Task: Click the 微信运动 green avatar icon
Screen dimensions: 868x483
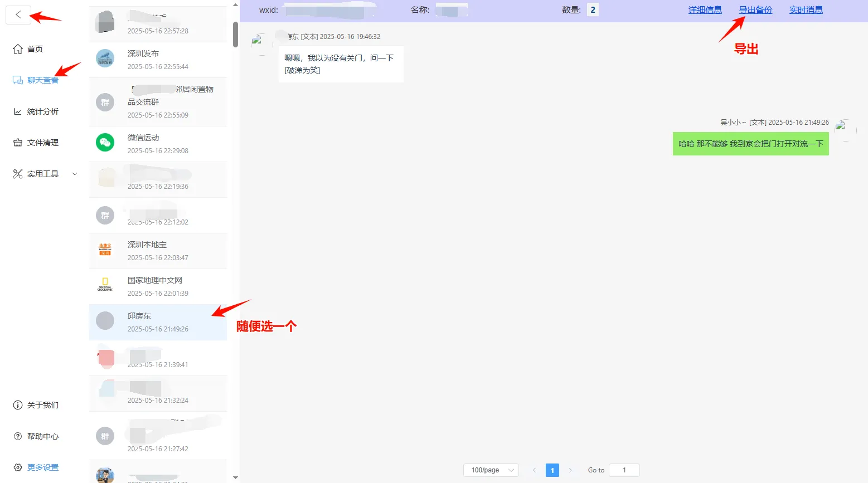Action: click(x=105, y=143)
